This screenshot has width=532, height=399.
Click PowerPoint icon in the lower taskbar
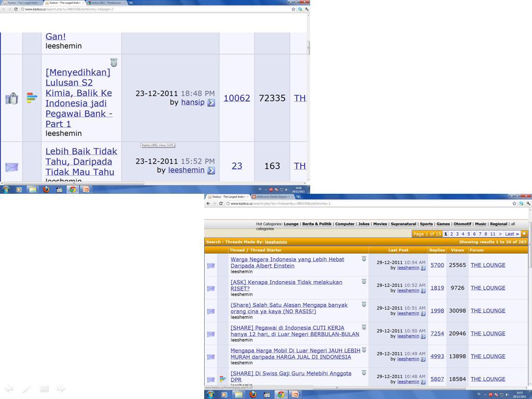coord(295,394)
